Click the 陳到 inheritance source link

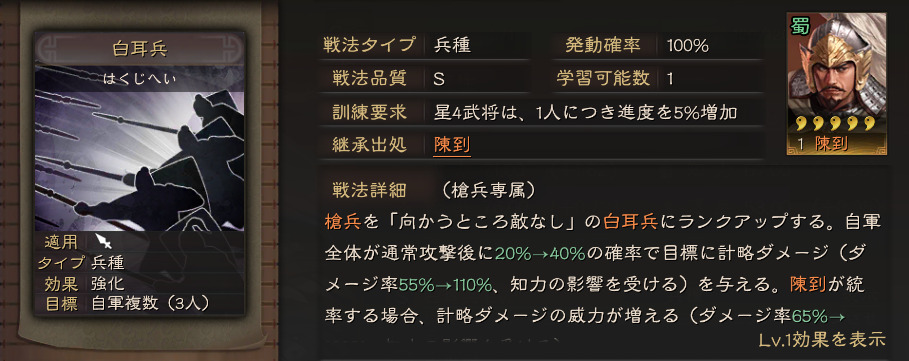452,145
